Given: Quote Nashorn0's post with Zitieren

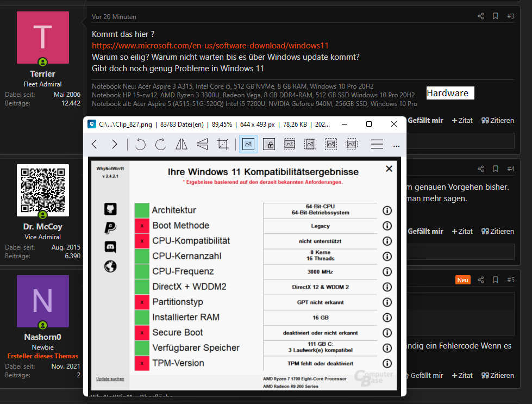Looking at the screenshot, I should pyautogui.click(x=498, y=376).
